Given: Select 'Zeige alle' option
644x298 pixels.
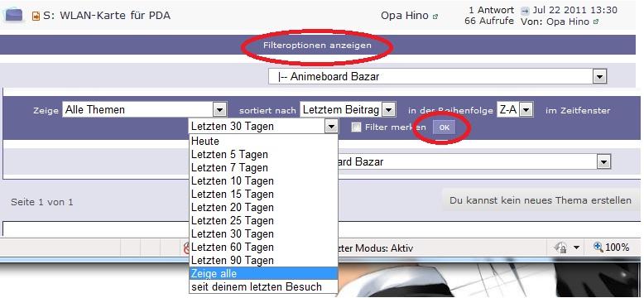Looking at the screenshot, I should 263,273.
